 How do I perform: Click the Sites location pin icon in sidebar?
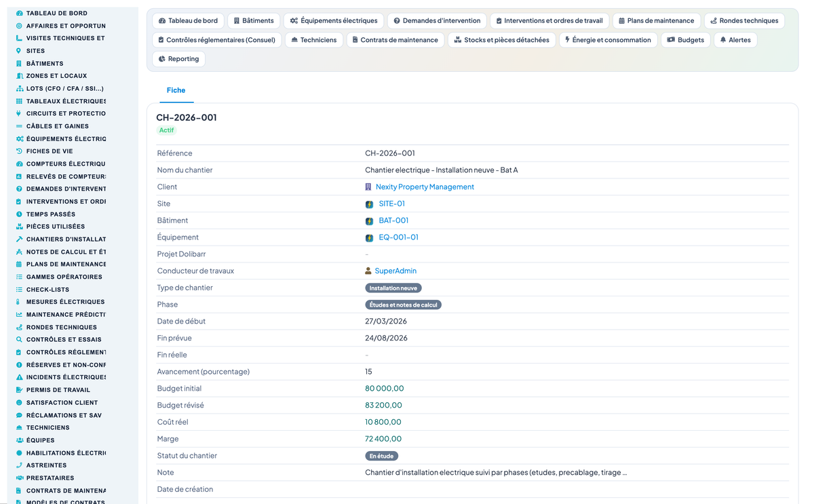19,51
